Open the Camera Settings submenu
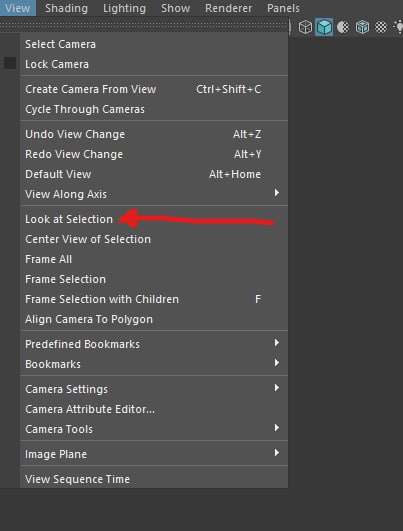Image resolution: width=403 pixels, height=531 pixels. [x=154, y=389]
